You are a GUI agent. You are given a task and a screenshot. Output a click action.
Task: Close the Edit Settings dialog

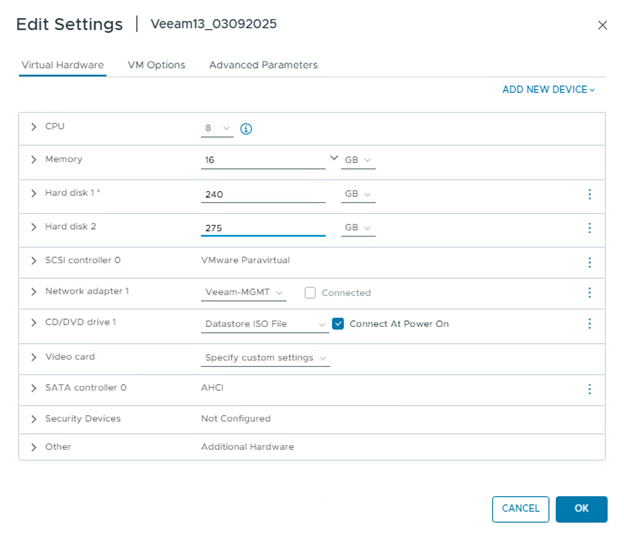pos(602,25)
